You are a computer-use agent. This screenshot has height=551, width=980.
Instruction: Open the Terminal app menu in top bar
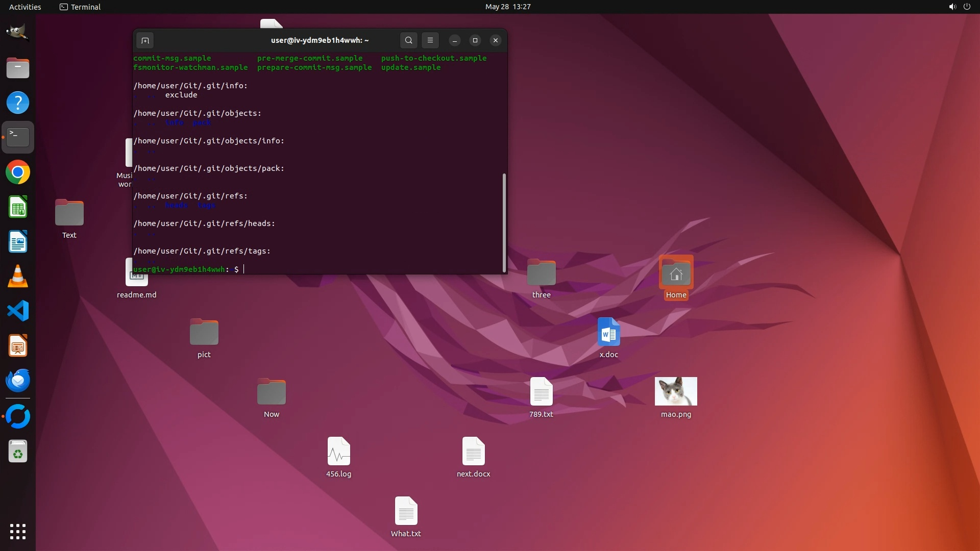[x=80, y=7]
